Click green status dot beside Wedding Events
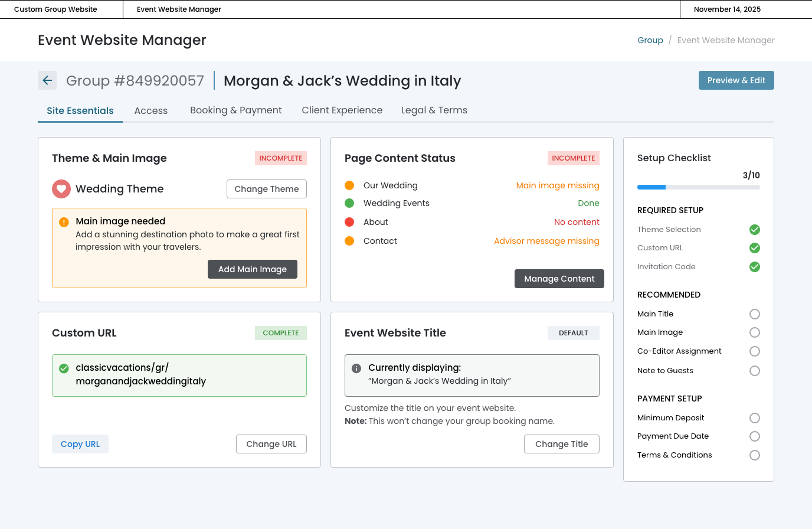The height and width of the screenshot is (529, 812). click(x=349, y=203)
